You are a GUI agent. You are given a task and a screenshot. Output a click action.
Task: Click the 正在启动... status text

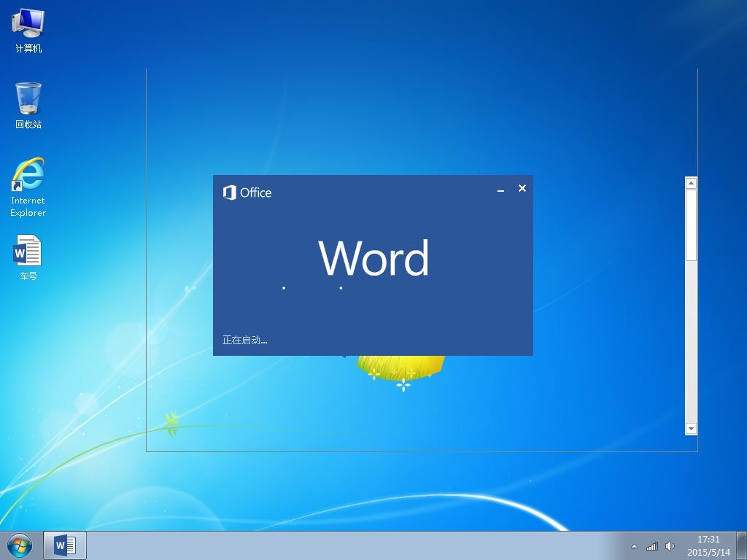click(244, 340)
